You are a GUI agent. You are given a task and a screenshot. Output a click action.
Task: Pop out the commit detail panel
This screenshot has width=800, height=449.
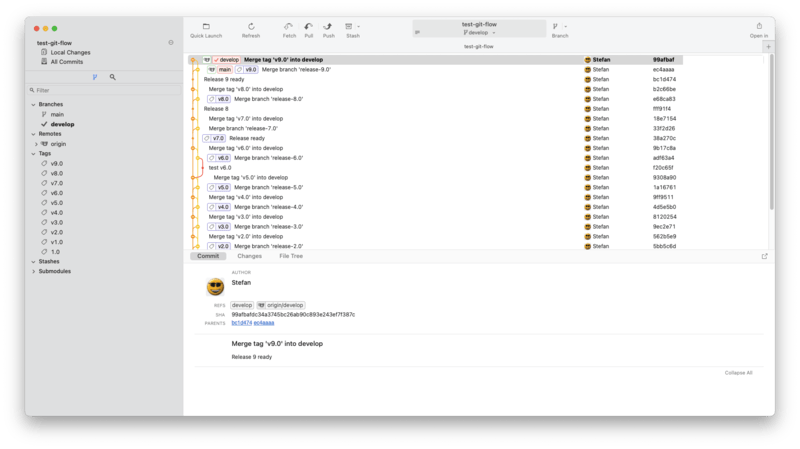point(765,256)
